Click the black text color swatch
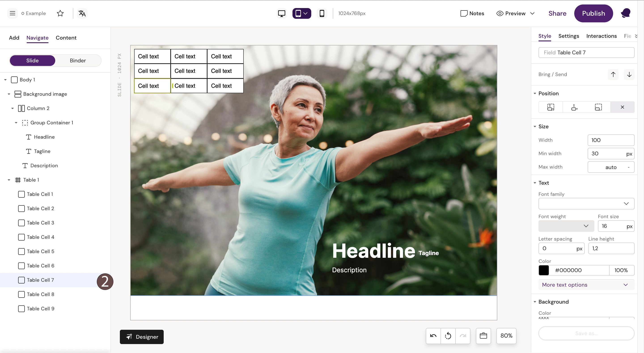 pos(544,270)
